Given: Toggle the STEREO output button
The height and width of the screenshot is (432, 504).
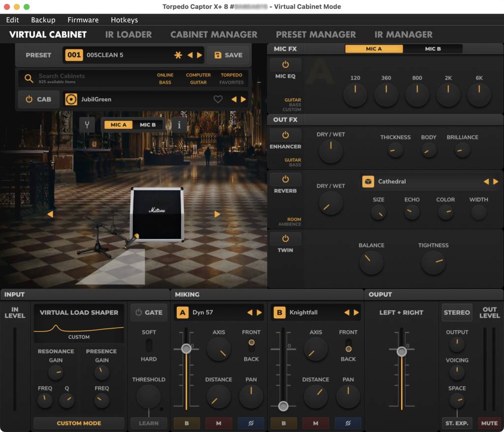Looking at the screenshot, I should pos(457,312).
